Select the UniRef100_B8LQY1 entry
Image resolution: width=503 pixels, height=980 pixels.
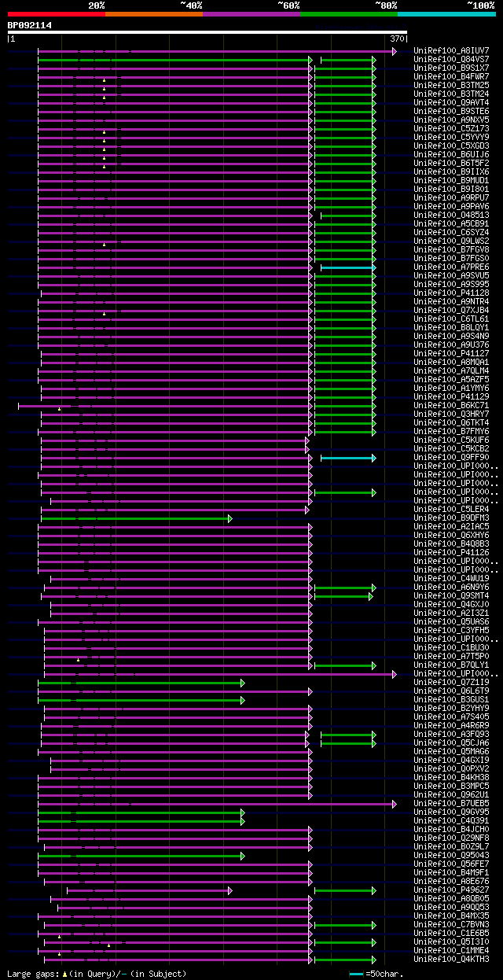click(x=451, y=328)
